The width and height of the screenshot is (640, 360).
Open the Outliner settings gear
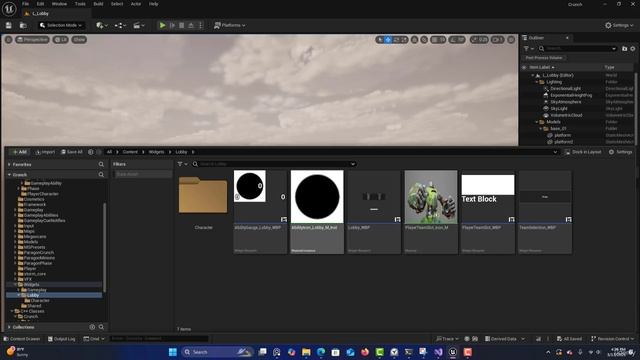pos(633,49)
